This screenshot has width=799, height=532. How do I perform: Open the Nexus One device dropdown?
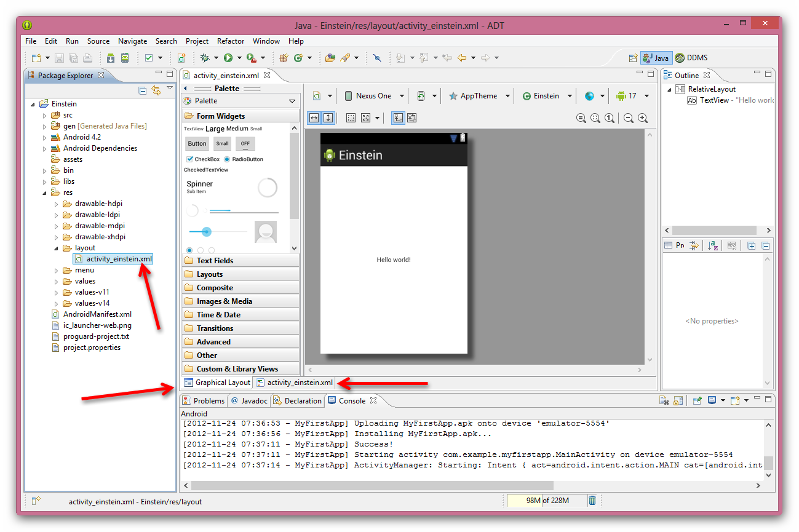pyautogui.click(x=375, y=96)
